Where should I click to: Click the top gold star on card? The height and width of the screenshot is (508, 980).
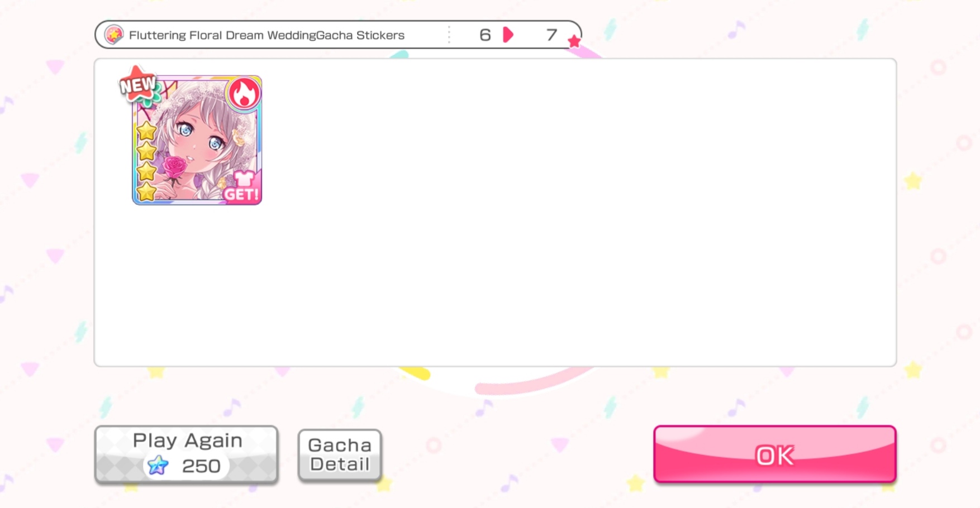click(x=146, y=131)
